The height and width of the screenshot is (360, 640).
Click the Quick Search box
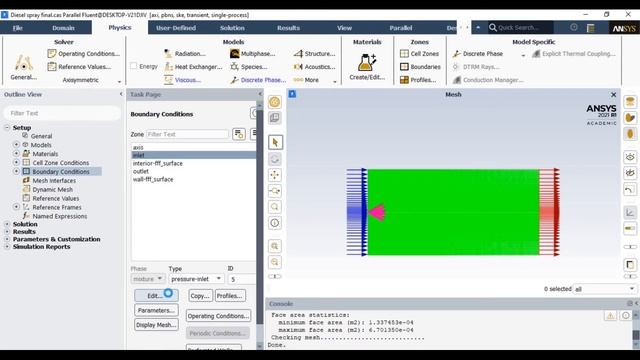tap(520, 27)
